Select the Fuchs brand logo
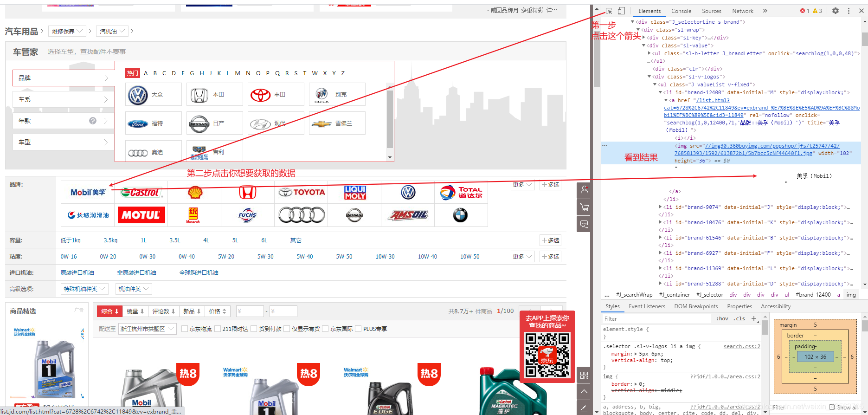Viewport: 868px width, 415px height. pos(248,215)
